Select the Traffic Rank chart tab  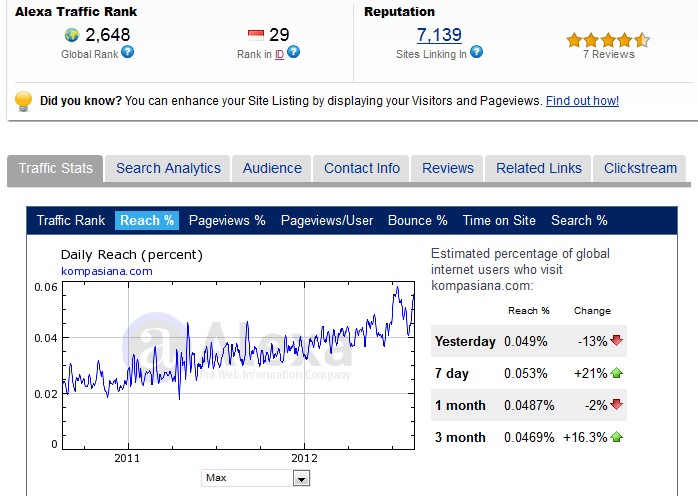pyautogui.click(x=71, y=220)
